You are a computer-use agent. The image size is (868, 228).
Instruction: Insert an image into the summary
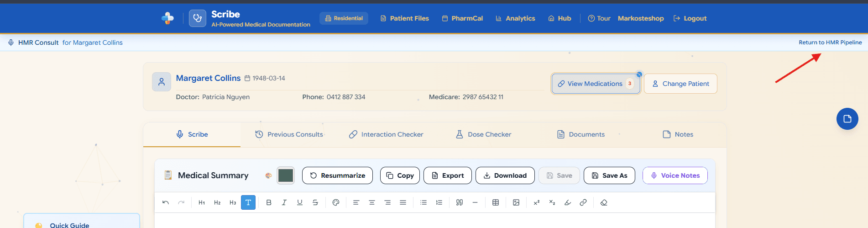(x=516, y=202)
